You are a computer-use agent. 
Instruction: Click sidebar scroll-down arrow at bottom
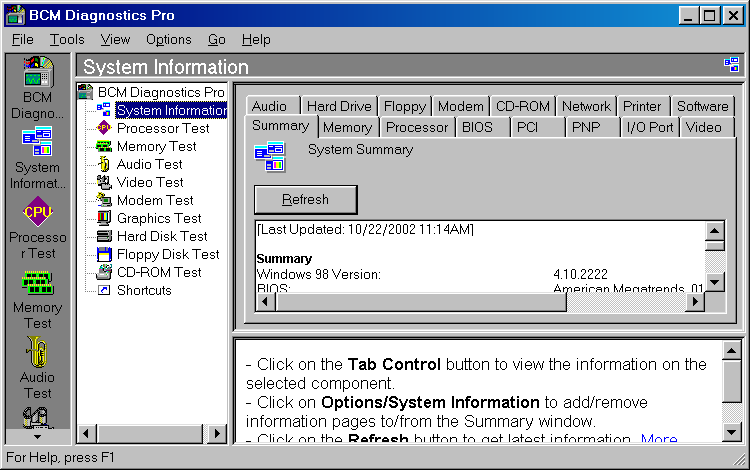pyautogui.click(x=37, y=437)
